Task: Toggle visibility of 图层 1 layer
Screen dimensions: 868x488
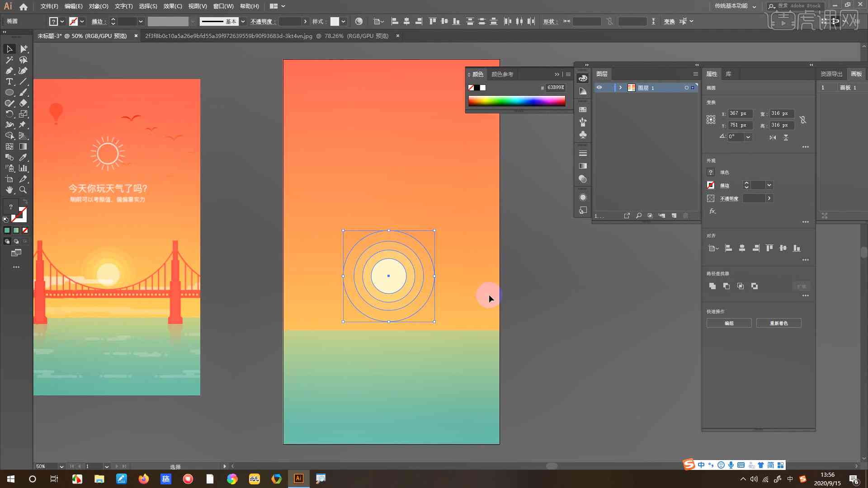Action: pos(599,88)
